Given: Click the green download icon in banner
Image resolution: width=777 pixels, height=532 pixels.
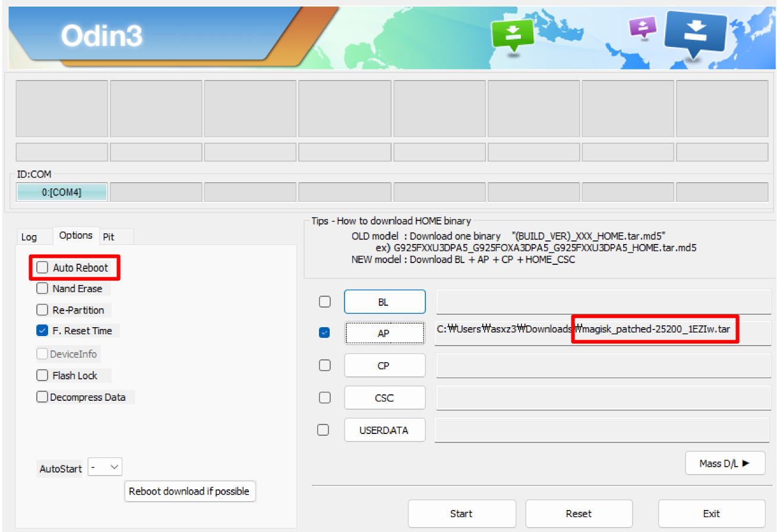Looking at the screenshot, I should (513, 34).
